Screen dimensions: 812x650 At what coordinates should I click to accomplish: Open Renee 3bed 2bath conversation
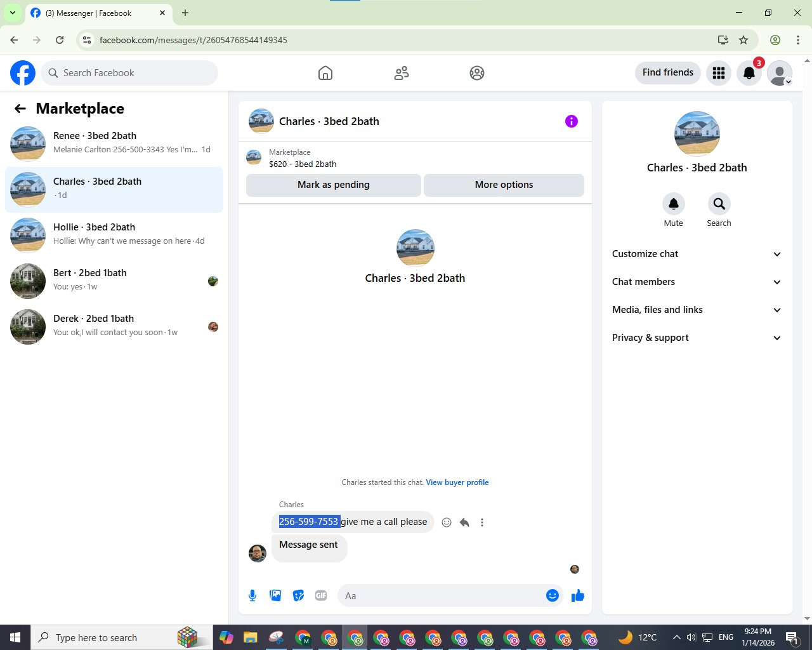[x=114, y=143]
